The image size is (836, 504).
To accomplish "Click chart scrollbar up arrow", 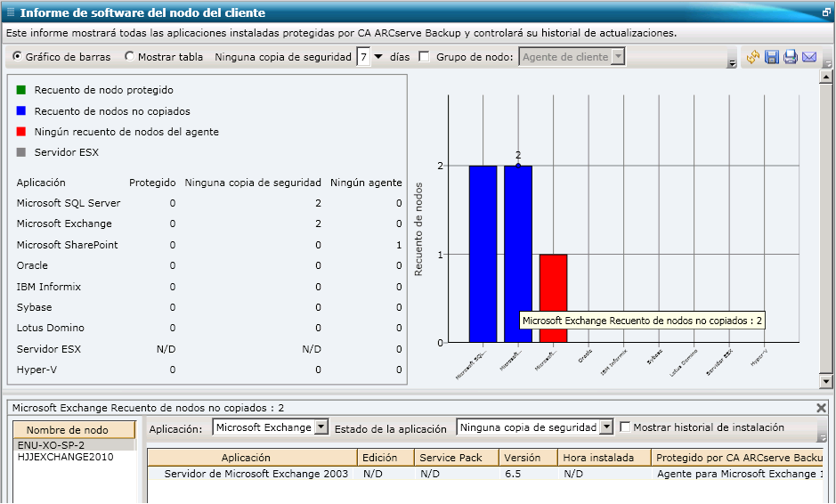I will [826, 77].
